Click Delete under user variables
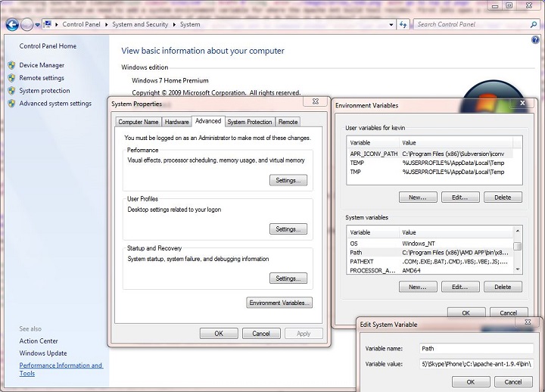 [503, 198]
